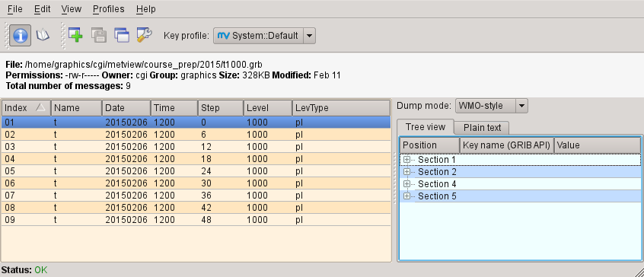This screenshot has width=644, height=277.
Task: Expand Section 1 in tree view
Action: [406, 159]
